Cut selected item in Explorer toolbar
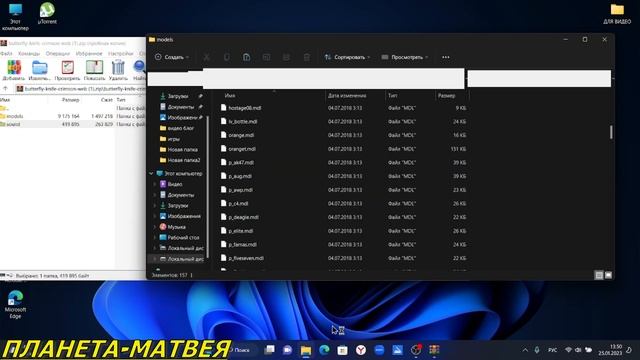This screenshot has width=640, height=360. coord(207,57)
